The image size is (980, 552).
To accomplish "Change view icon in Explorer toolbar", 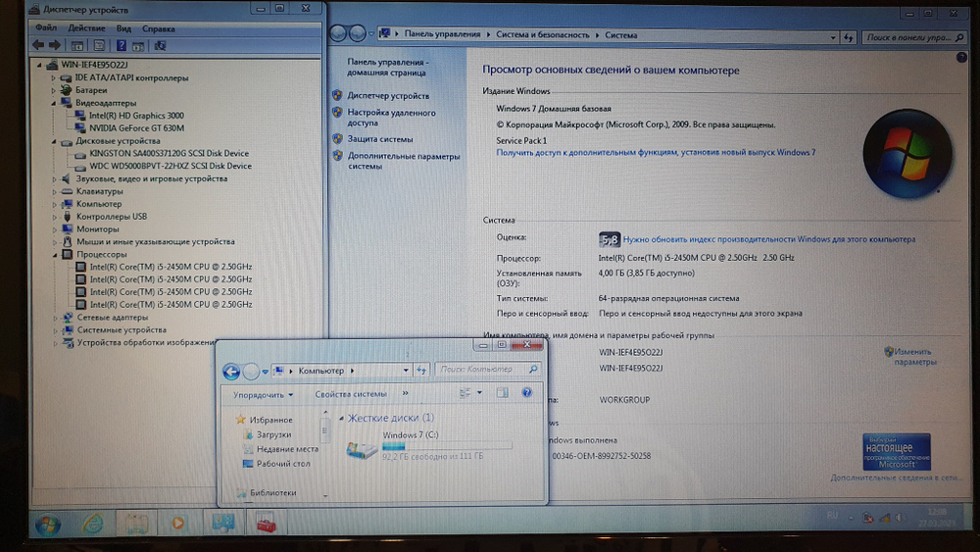I will point(465,392).
